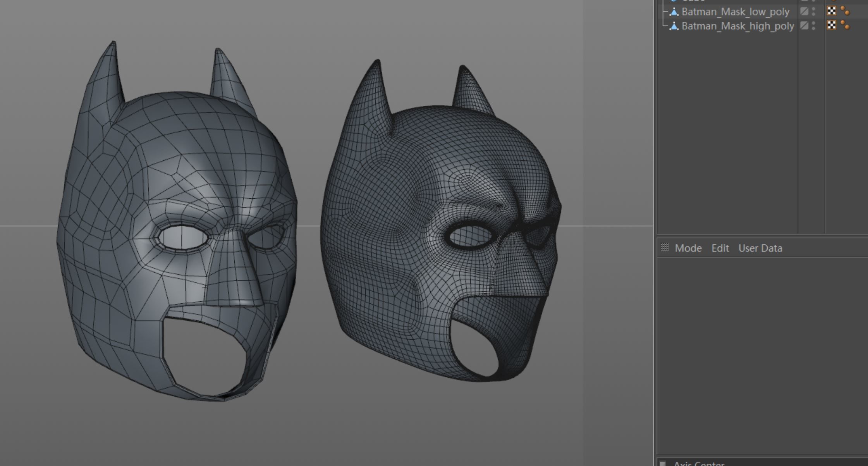
Task: Open the User Data menu
Action: (x=760, y=248)
